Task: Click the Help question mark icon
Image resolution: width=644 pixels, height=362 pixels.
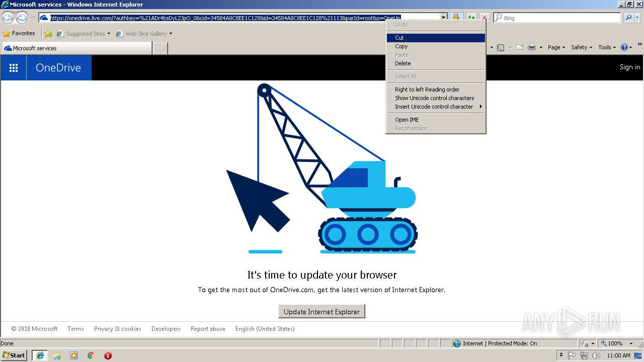Action: (x=624, y=47)
